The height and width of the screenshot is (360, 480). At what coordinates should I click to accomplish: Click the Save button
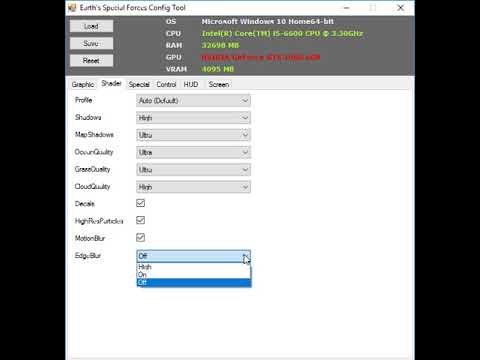coord(91,43)
